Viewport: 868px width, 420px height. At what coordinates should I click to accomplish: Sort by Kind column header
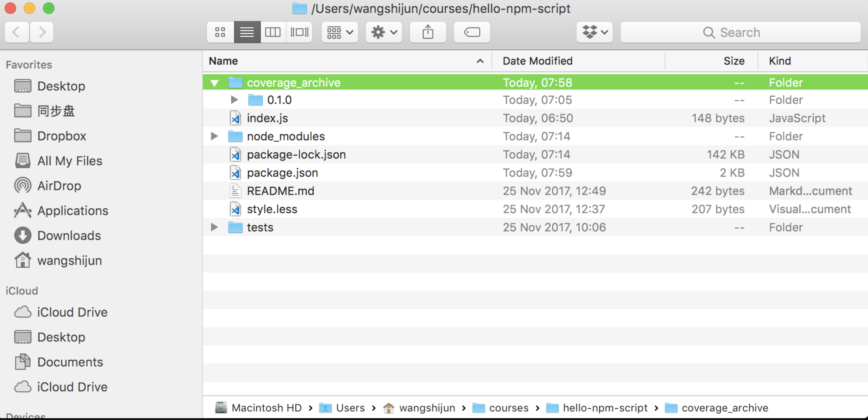coord(780,61)
